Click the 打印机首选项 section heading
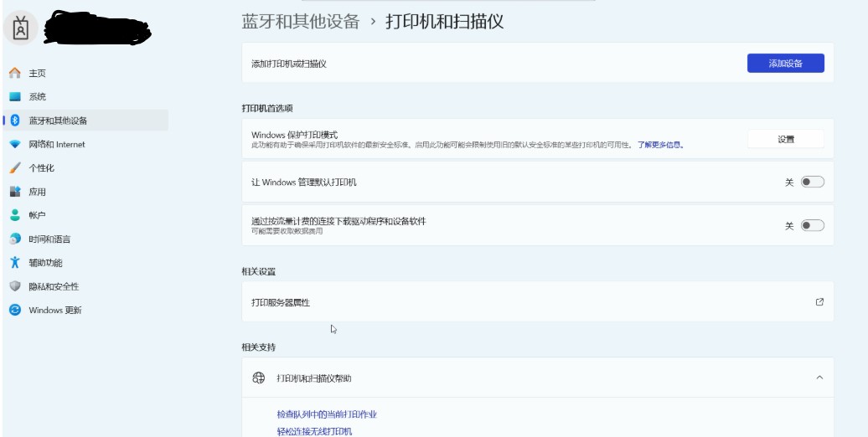The height and width of the screenshot is (437, 868). tap(267, 109)
